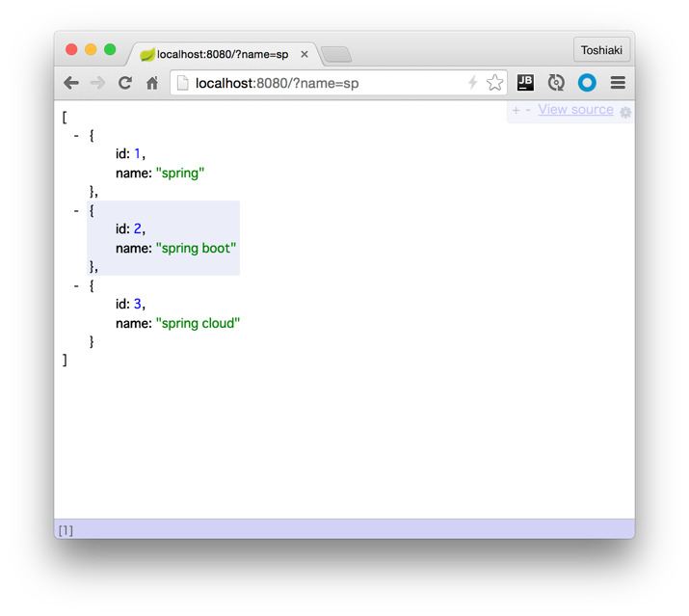Viewport: 689px width, 616px height.
Task: Click the Spring leaf favicon on tab
Action: pos(147,55)
